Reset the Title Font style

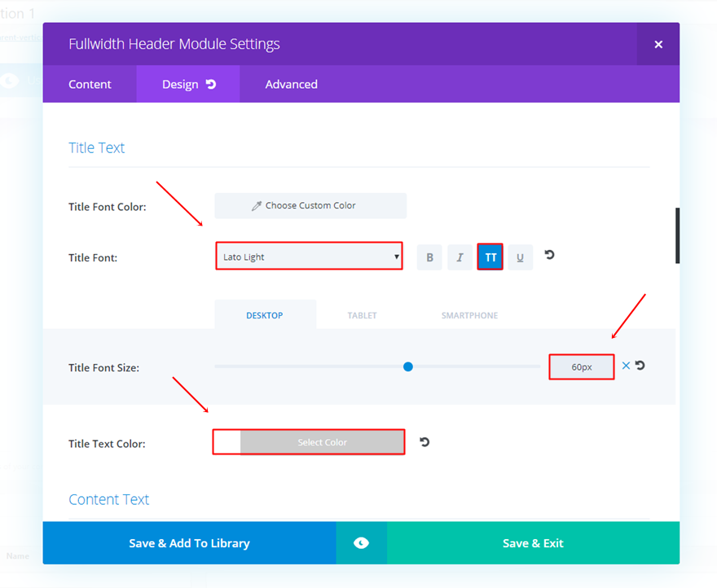coord(549,256)
